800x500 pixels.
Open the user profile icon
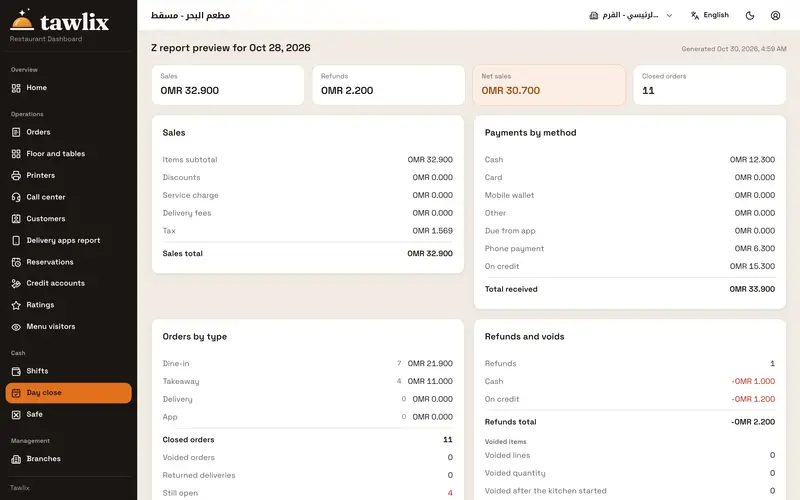coord(775,15)
